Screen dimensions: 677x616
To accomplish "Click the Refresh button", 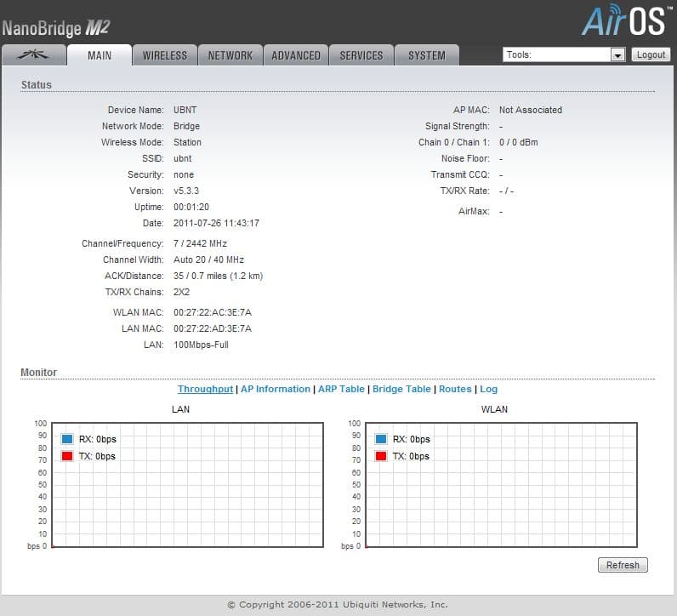I will [x=623, y=565].
